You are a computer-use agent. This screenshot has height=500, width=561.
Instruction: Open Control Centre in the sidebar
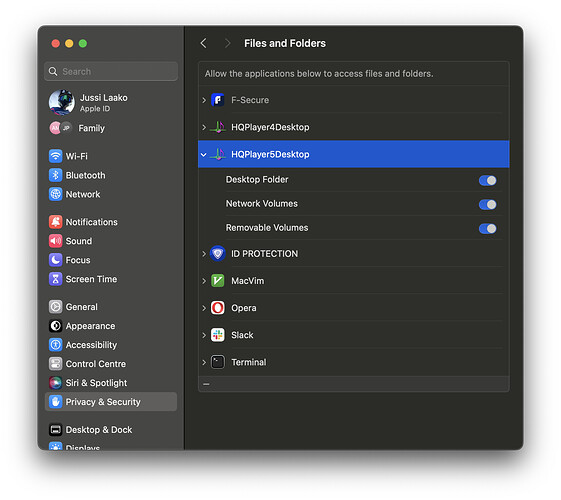pos(111,364)
